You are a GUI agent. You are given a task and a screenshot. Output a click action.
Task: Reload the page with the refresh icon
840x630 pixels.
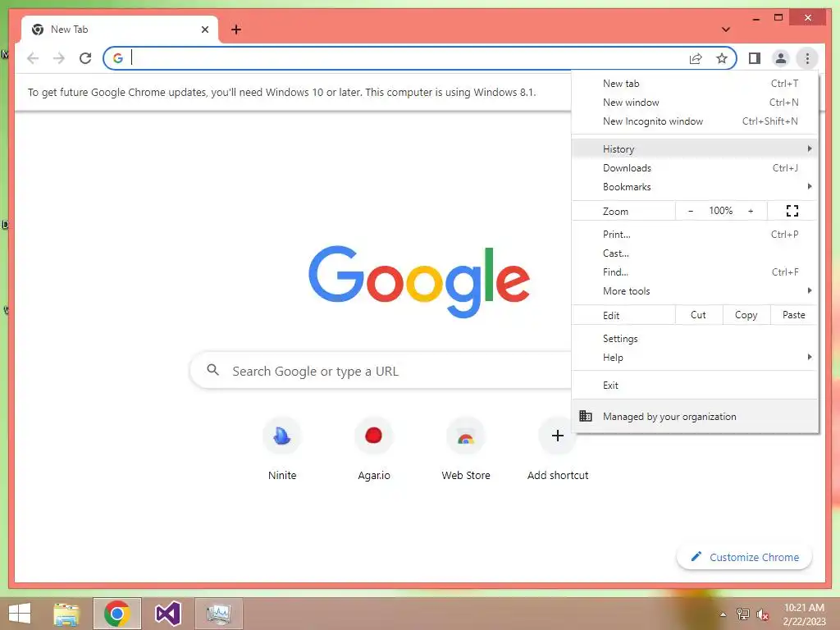pos(85,58)
